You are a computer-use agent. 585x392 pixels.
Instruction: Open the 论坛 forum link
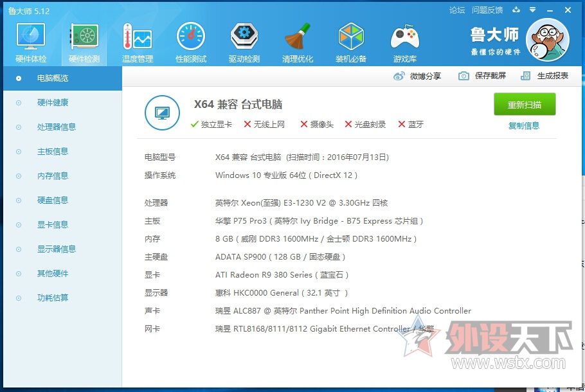457,10
